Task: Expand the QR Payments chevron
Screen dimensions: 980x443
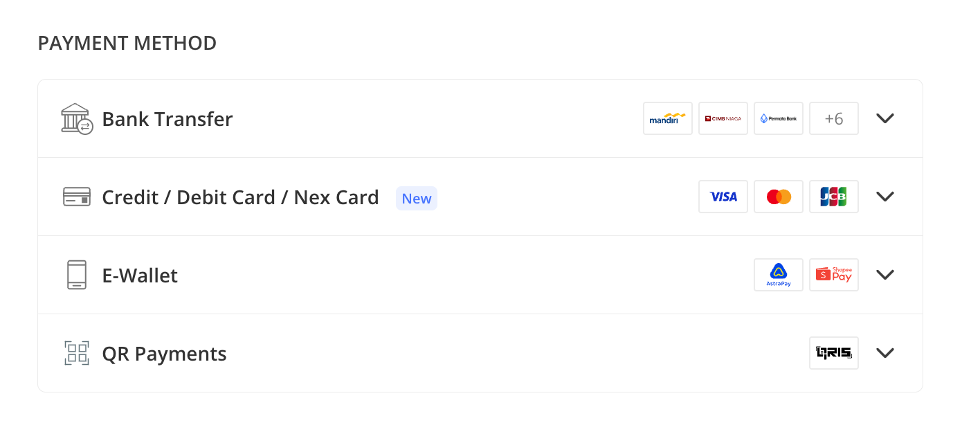Action: tap(884, 353)
